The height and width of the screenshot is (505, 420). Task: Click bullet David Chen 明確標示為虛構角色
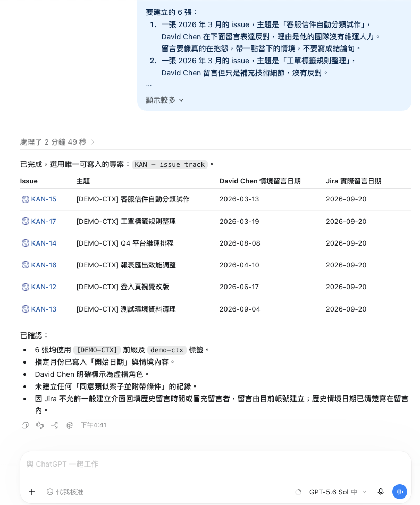click(x=92, y=374)
